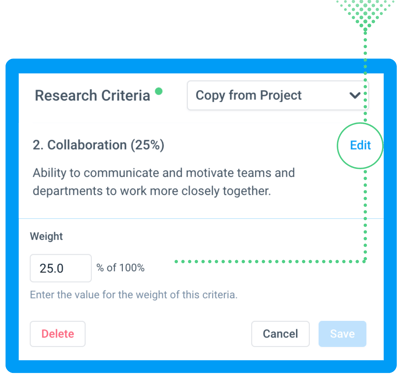This screenshot has height=381, width=400.
Task: Click the Delete button
Action: tap(58, 334)
